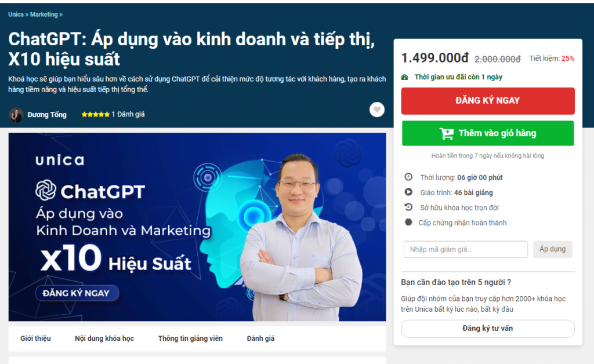Screen dimensions: 594x364
Task: Click the instructor avatar of Dương Tống
Action: pos(16,115)
